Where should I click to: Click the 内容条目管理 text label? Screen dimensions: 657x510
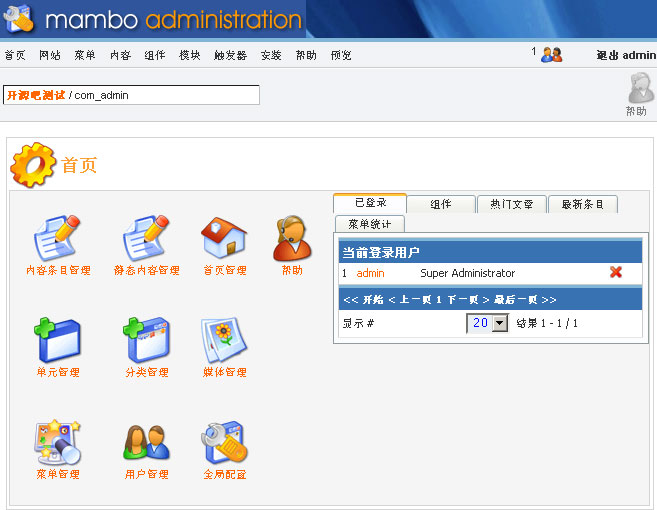pos(58,270)
